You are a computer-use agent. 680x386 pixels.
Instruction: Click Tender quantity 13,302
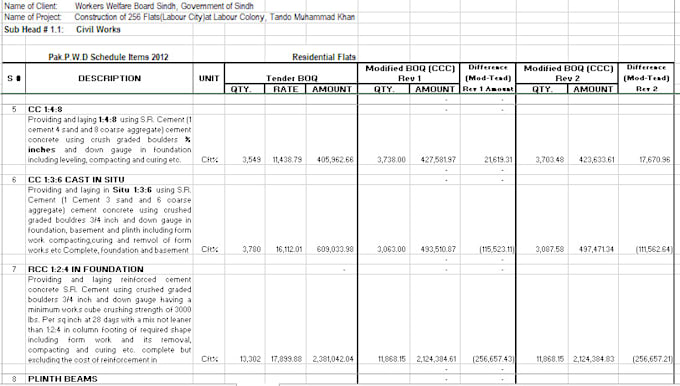coord(250,359)
